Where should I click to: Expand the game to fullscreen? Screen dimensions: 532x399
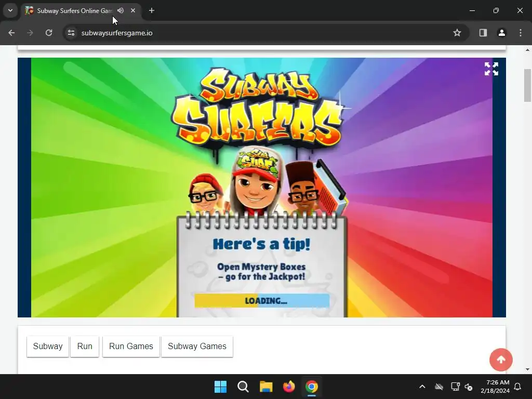[x=491, y=69]
